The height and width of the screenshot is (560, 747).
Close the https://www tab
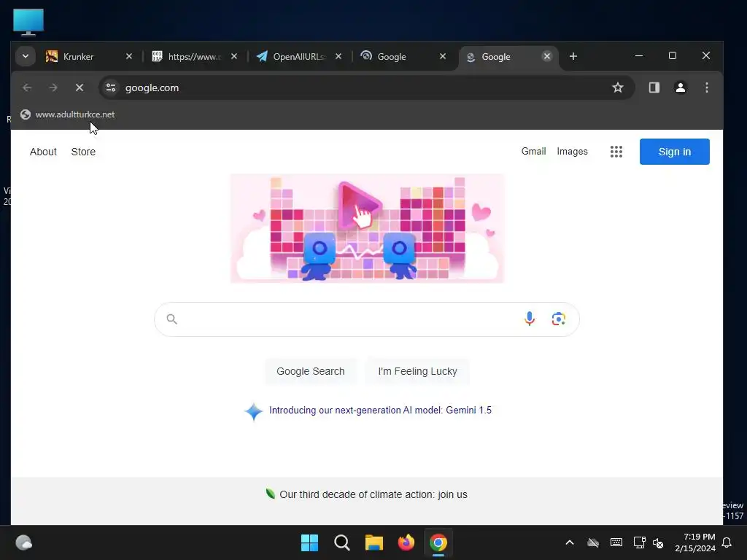pyautogui.click(x=234, y=57)
